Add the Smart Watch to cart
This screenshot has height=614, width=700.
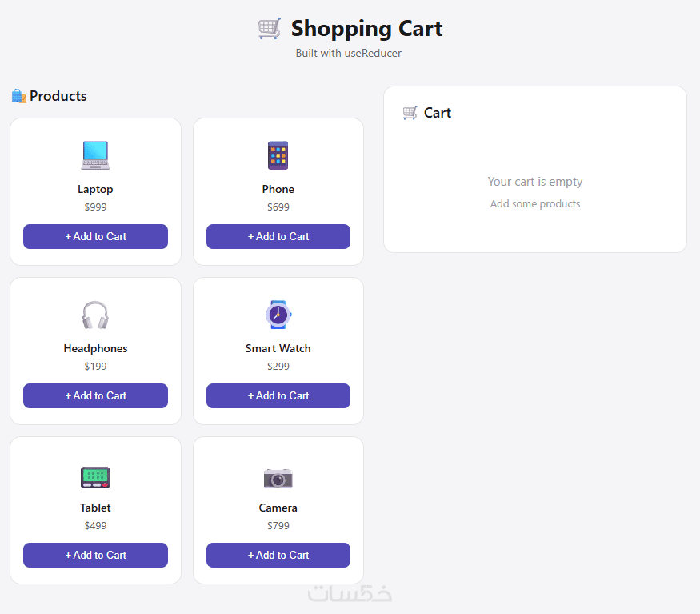coord(278,395)
